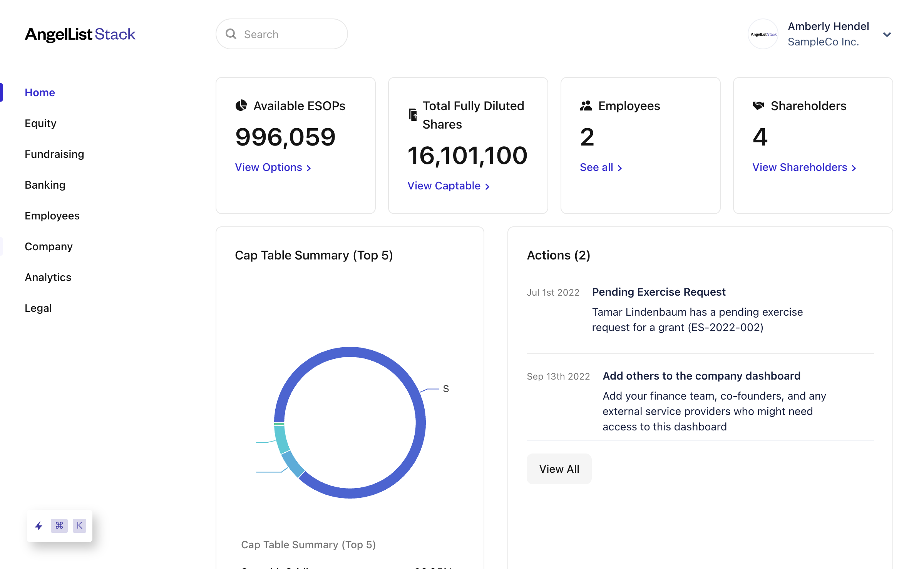Open the Fundraising section
This screenshot has width=924, height=569.
pos(54,154)
